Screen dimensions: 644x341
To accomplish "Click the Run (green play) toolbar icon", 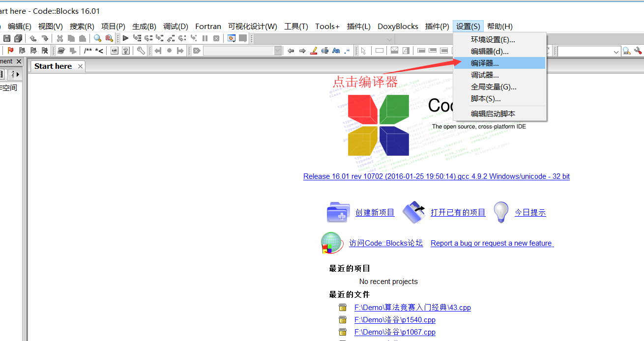I will point(125,38).
